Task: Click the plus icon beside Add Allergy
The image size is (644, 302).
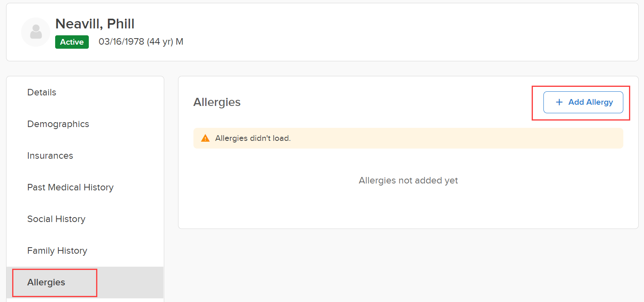Action: (559, 102)
